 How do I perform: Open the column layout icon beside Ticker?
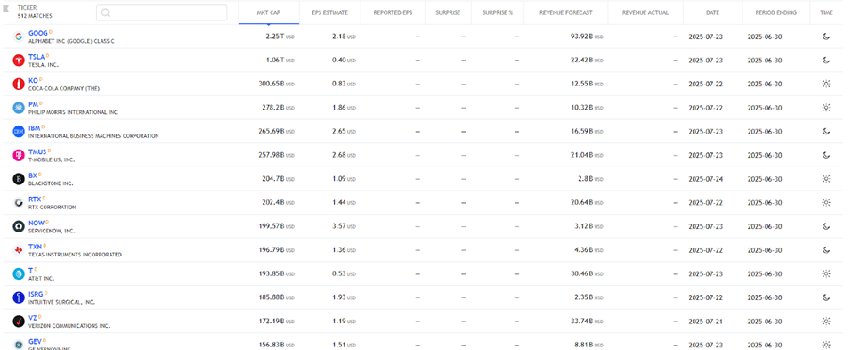[x=6, y=8]
